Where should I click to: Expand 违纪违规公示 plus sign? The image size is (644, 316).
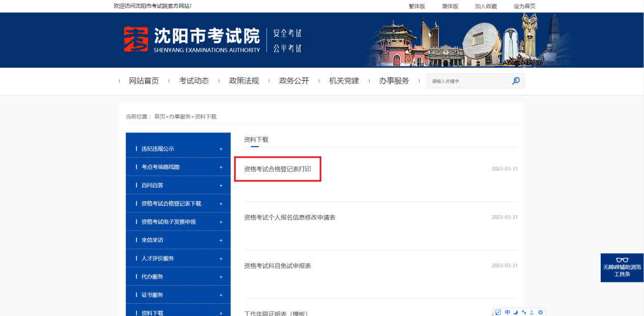[221, 149]
